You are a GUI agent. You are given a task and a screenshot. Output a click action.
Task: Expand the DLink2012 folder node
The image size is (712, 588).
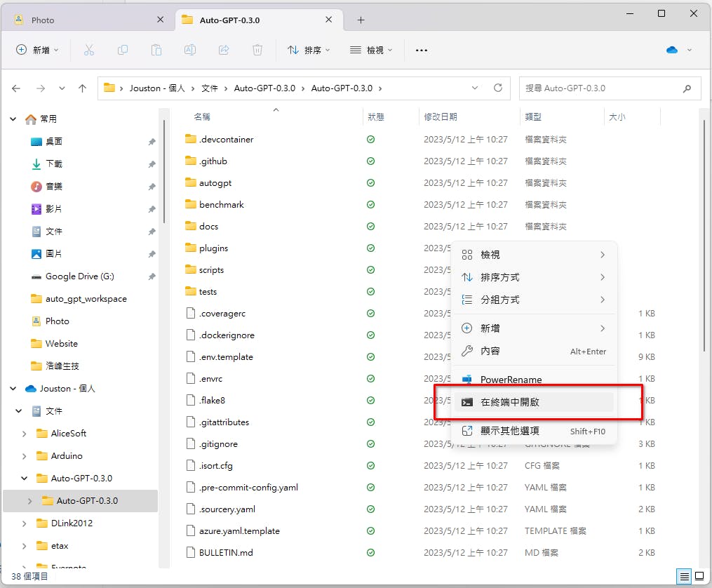tap(24, 523)
